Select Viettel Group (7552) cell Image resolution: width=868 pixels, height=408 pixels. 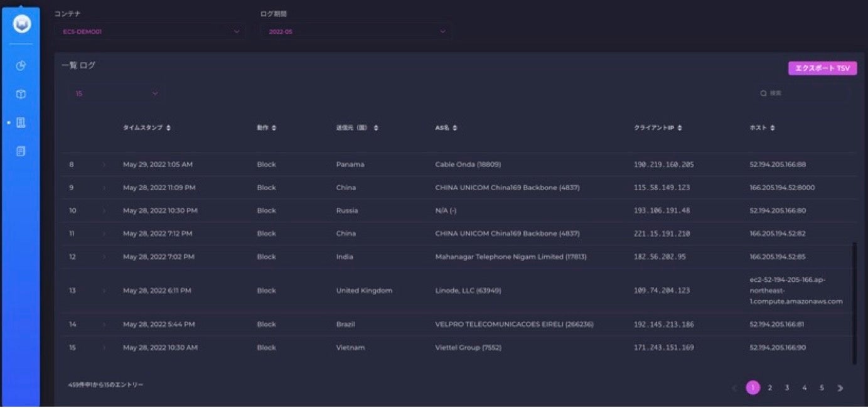[x=468, y=348]
